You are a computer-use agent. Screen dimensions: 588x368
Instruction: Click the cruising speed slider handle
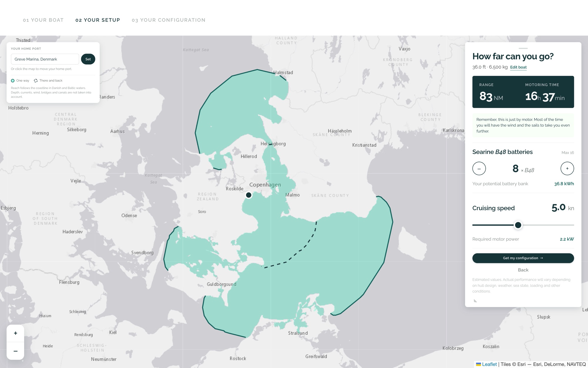(518, 225)
